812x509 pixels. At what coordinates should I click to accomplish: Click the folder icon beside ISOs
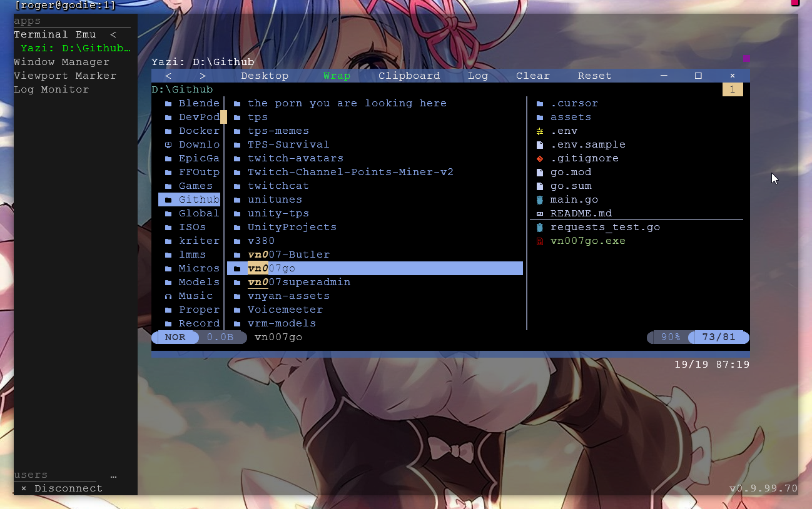168,227
